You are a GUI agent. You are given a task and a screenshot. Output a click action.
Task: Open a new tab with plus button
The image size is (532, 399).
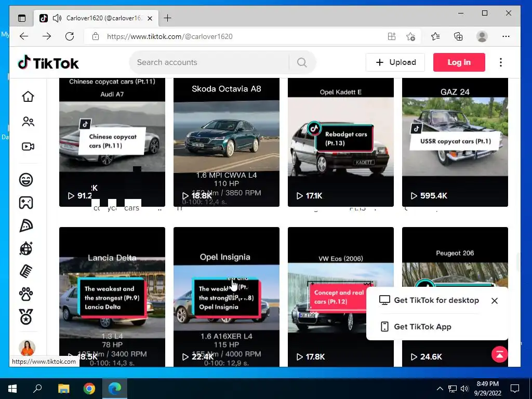coord(168,18)
